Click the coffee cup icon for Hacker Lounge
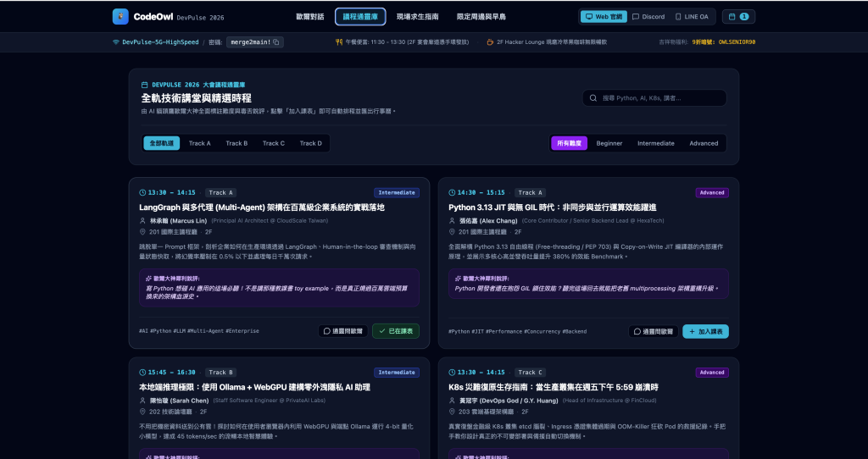 pos(490,42)
